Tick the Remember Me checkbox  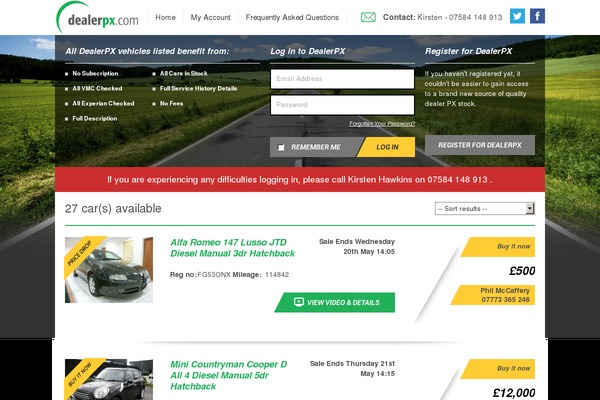tap(281, 147)
